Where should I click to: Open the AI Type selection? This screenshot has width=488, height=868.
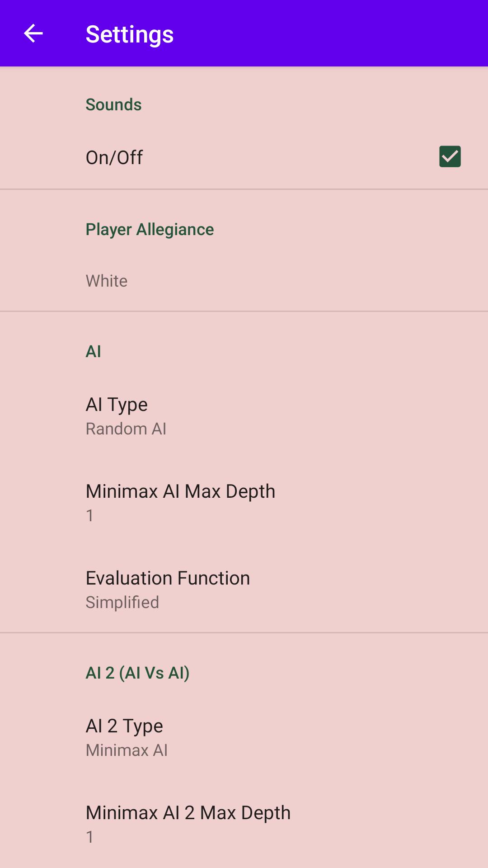tap(244, 416)
